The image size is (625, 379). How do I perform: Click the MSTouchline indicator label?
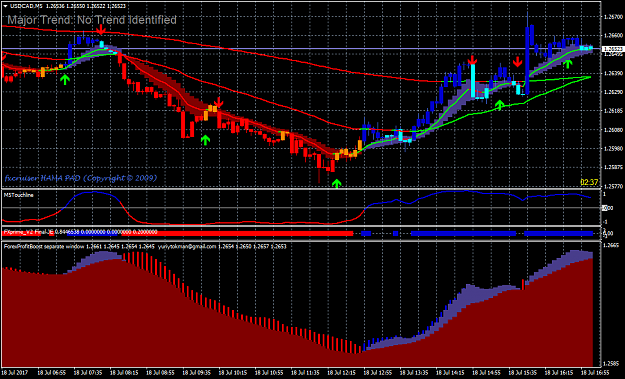click(18, 195)
